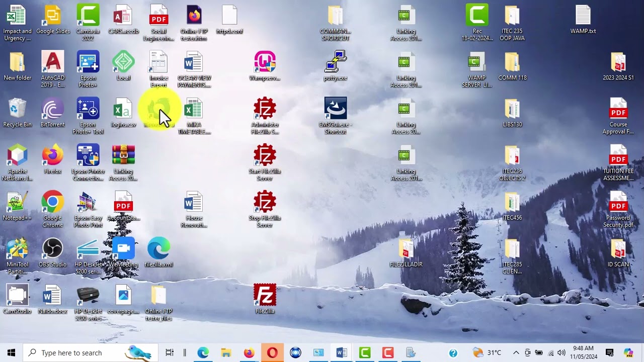The width and height of the screenshot is (644, 362).
Task: Select the Wampserver desktop shortcut
Action: 265,66
